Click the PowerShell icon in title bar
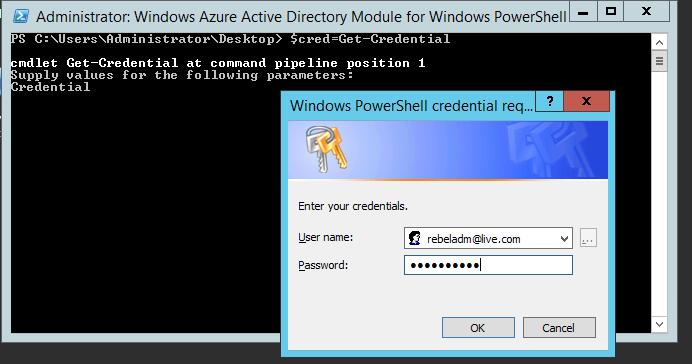This screenshot has width=692, height=364. click(x=21, y=16)
